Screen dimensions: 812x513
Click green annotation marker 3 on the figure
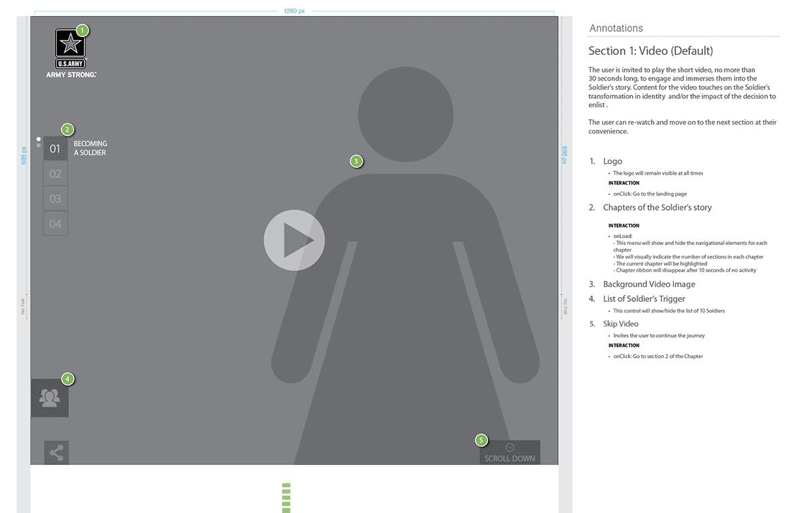coord(356,161)
